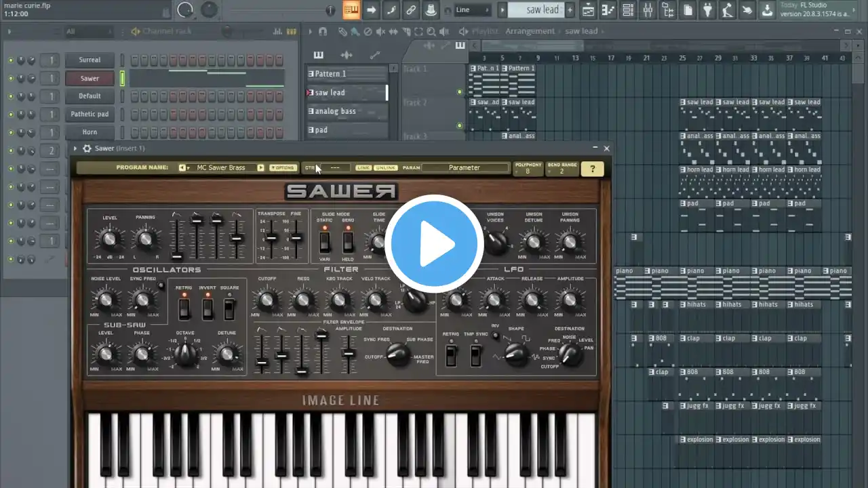This screenshot has height=488, width=868.
Task: Click the copy pages icon in top toolbar
Action: (688, 9)
